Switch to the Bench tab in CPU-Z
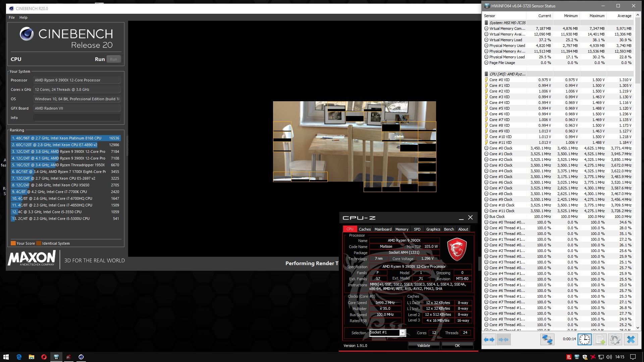644x362 pixels. [x=449, y=229]
